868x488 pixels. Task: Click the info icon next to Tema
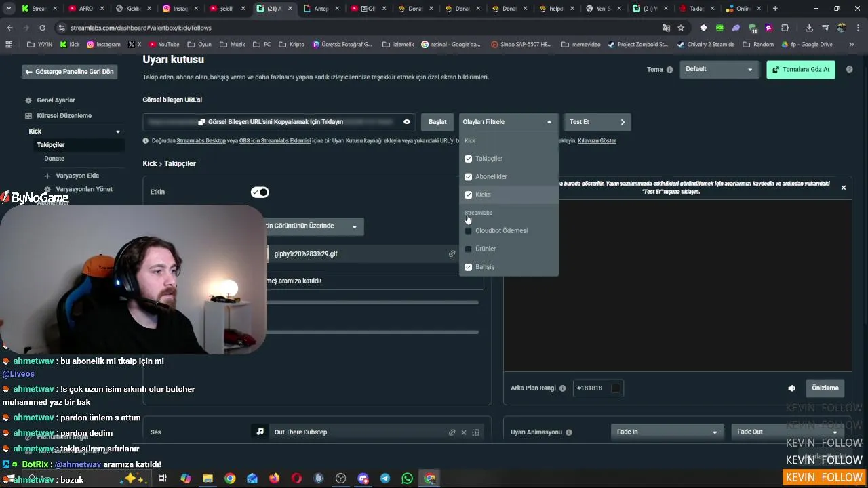pos(669,70)
